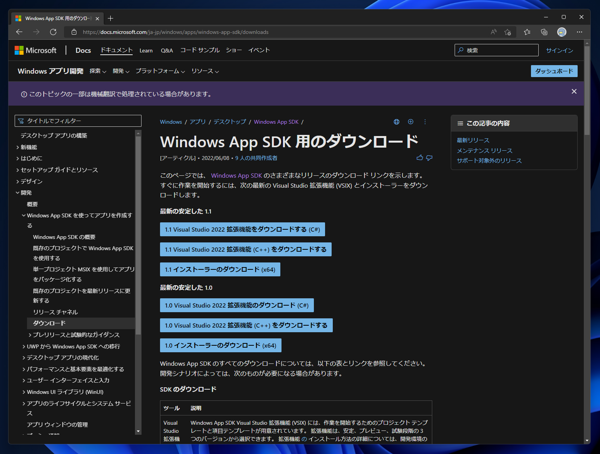Open the イベント menu item
Viewport: 600px width, 454px height.
coord(259,50)
